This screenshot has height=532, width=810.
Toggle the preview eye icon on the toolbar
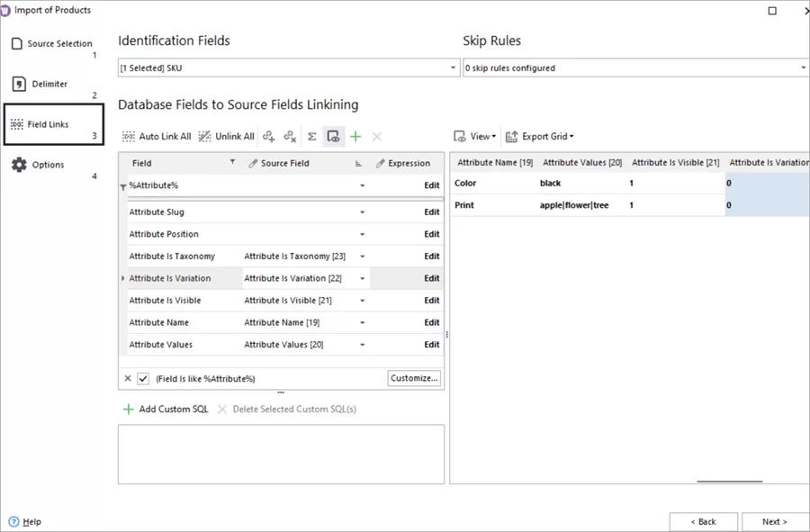[333, 137]
